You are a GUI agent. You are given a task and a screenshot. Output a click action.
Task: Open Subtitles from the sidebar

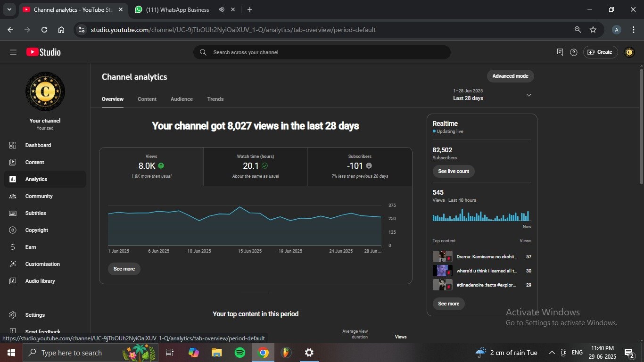pos(45,213)
